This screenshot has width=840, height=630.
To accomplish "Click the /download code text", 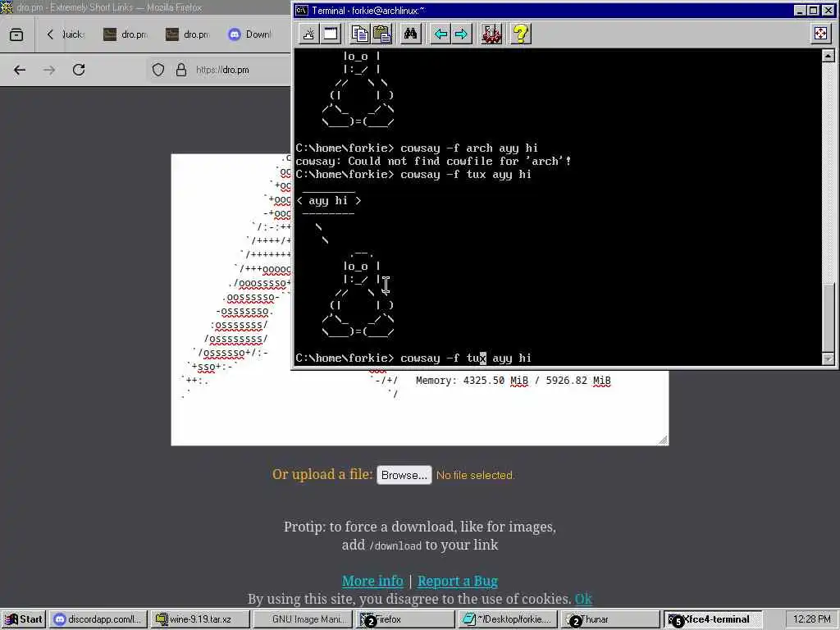I will 395,546.
